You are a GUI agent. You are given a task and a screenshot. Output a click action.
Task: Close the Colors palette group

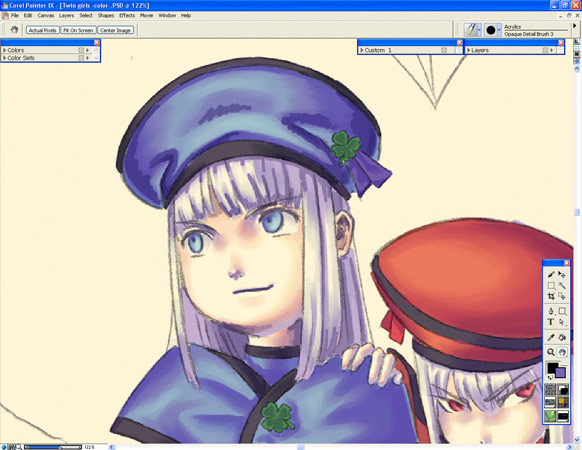pyautogui.click(x=97, y=42)
